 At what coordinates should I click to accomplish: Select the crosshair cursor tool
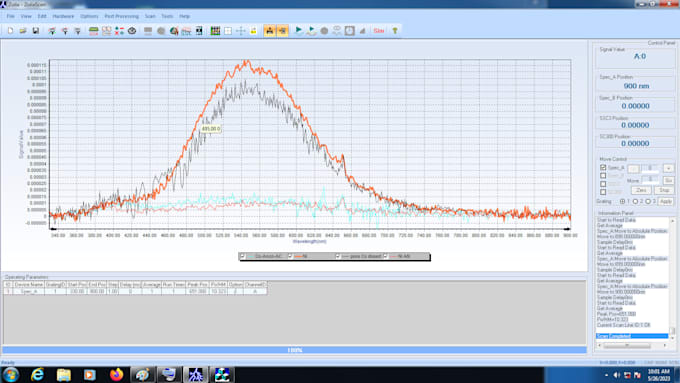[x=241, y=31]
